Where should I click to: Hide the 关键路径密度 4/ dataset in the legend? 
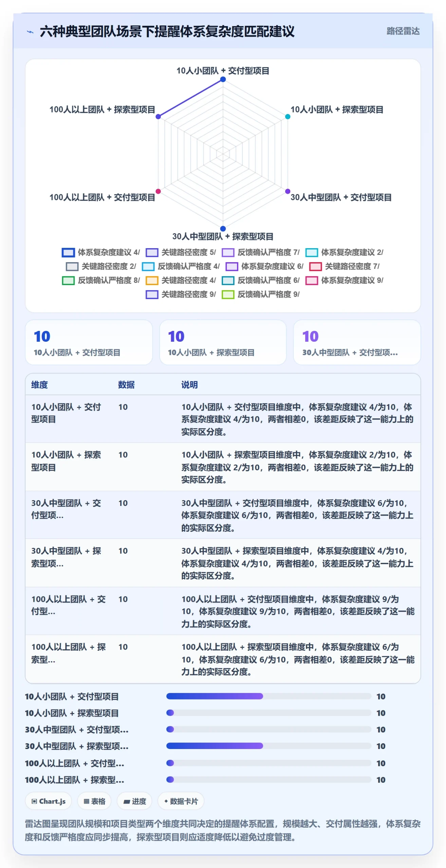coord(181,280)
